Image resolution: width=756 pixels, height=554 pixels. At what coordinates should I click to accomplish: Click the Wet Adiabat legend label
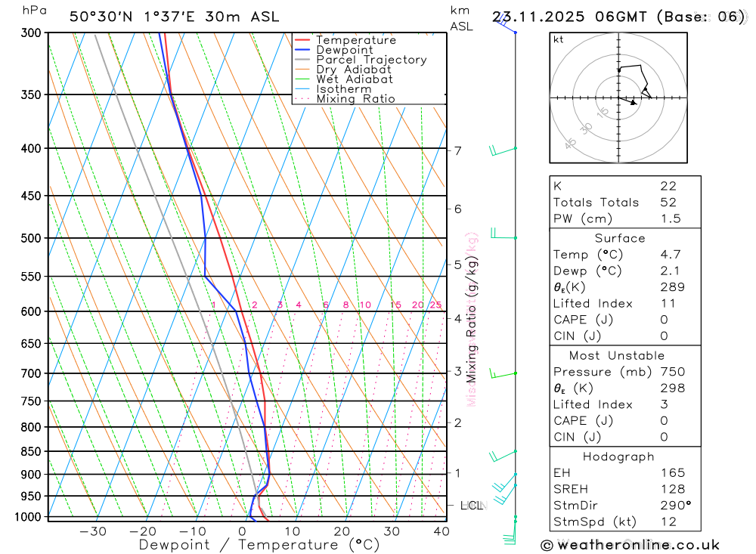click(x=355, y=79)
